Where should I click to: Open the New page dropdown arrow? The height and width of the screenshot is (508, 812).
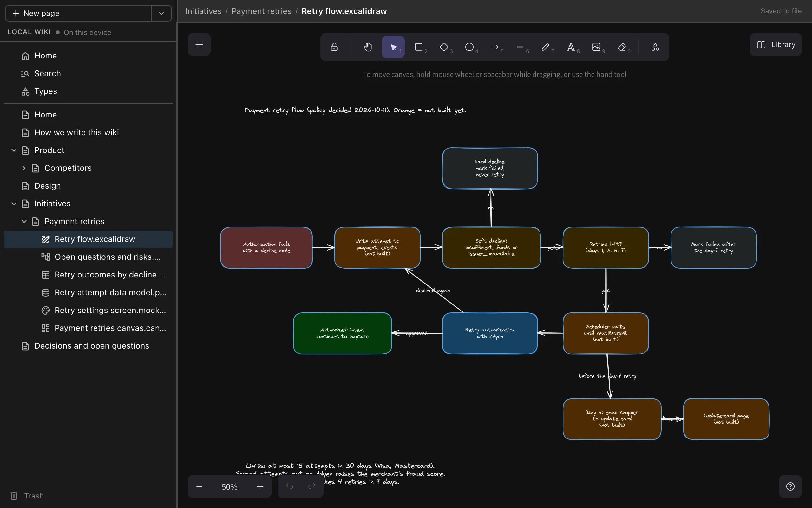coord(161,13)
